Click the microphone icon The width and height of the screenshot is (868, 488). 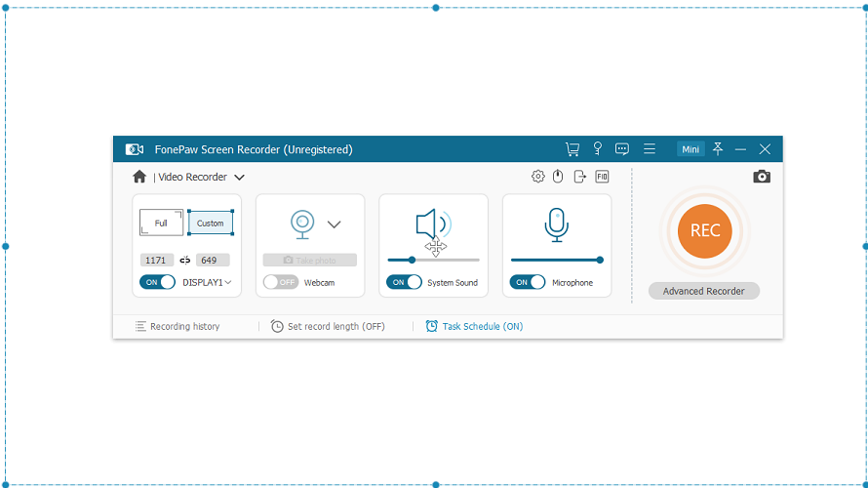pos(556,224)
